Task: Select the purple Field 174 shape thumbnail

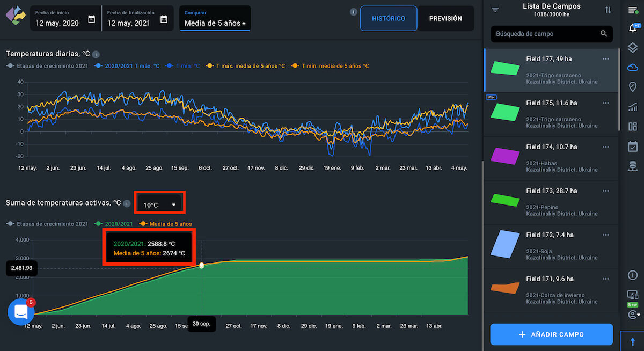Action: coord(505,156)
